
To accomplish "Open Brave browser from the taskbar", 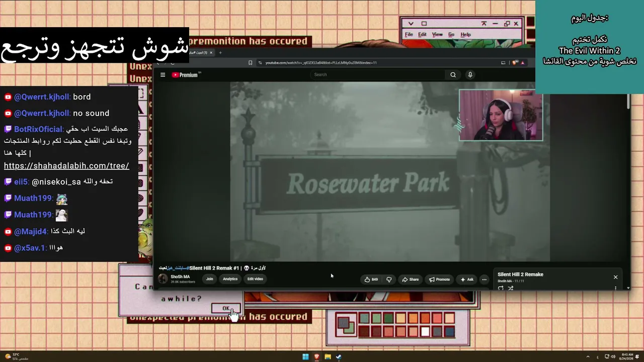I will pyautogui.click(x=316, y=357).
